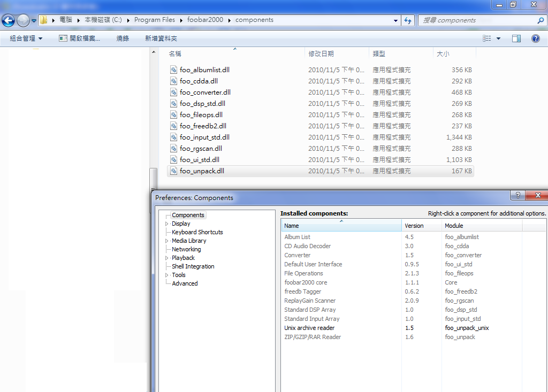Click scroll-up arrow of navigation pane
The height and width of the screenshot is (392, 548).
tap(154, 52)
